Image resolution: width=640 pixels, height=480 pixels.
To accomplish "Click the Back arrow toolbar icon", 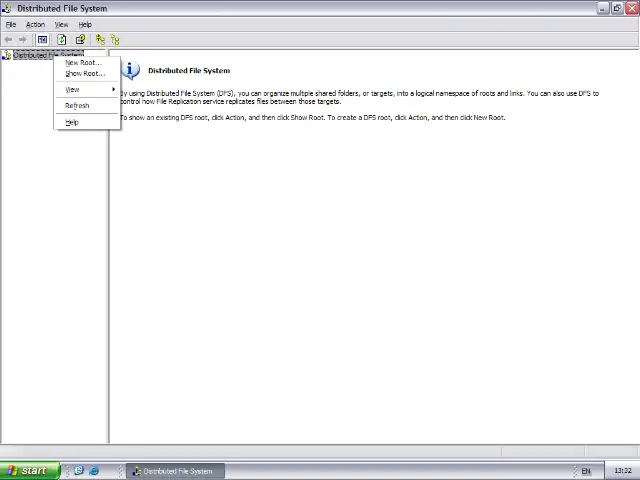I will click(8, 40).
